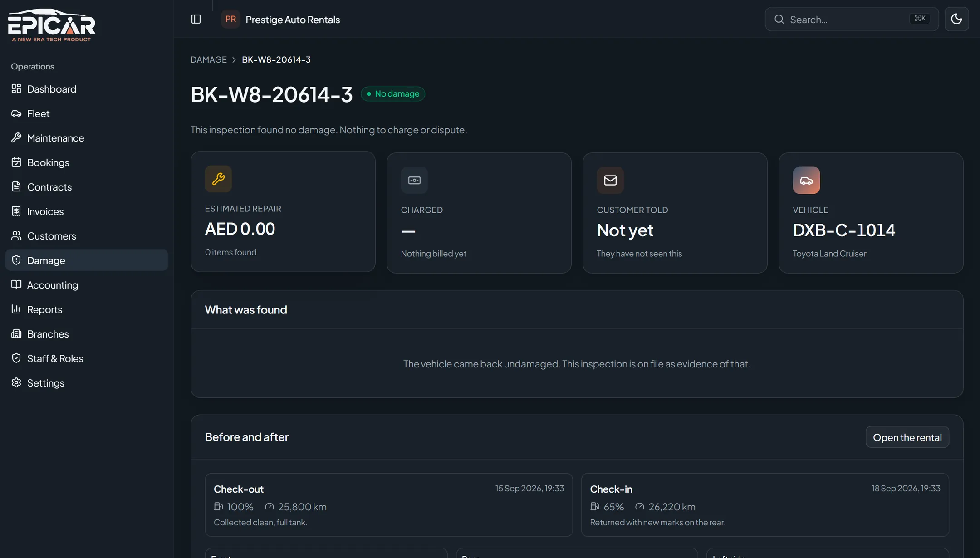This screenshot has width=980, height=558.
Task: Click the 25,800 km odometer reading
Action: tap(302, 507)
